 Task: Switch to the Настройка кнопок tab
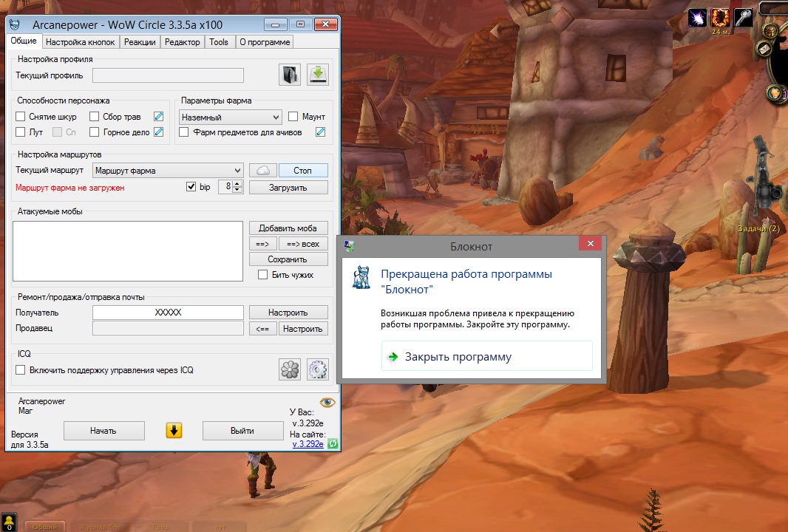[x=81, y=42]
